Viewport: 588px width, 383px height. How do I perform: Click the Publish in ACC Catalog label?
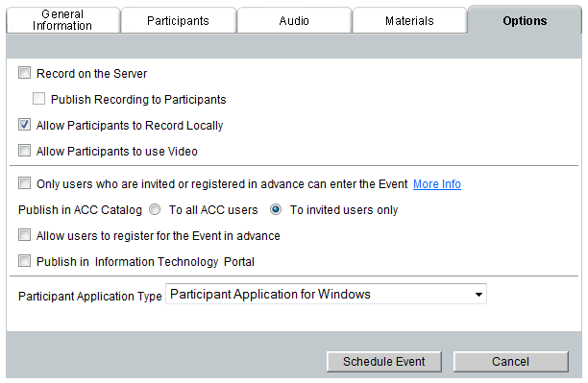81,210
